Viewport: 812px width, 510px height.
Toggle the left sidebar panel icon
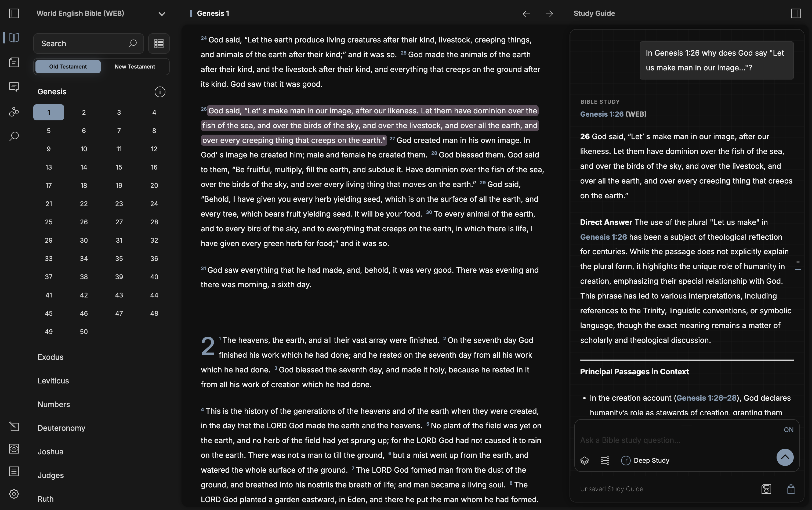[x=14, y=13]
